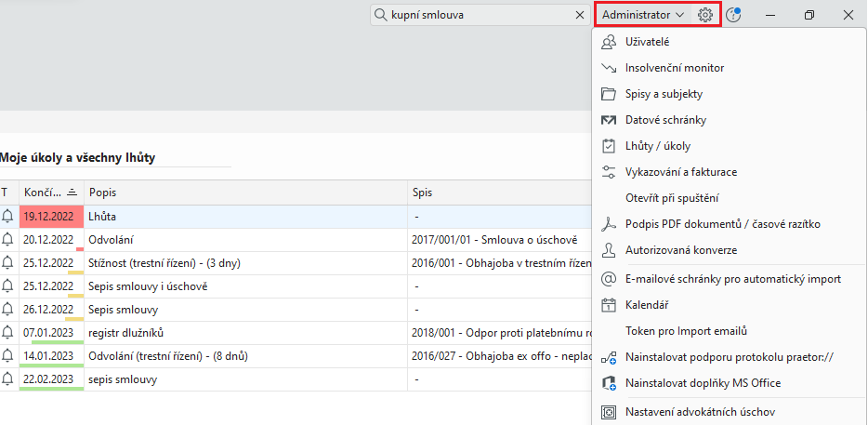Click the info notification icon
868x425 pixels.
(733, 15)
